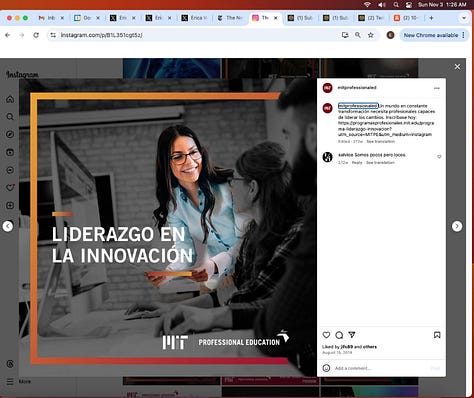Open the emoji picker in comment box
The height and width of the screenshot is (398, 474).
coord(326,368)
